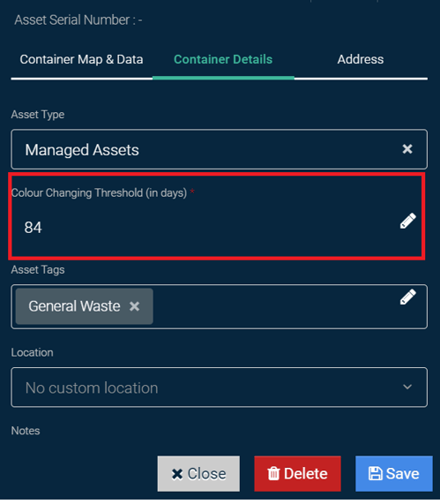The height and width of the screenshot is (504, 440).
Task: Open the No custom location combo box
Action: click(219, 387)
